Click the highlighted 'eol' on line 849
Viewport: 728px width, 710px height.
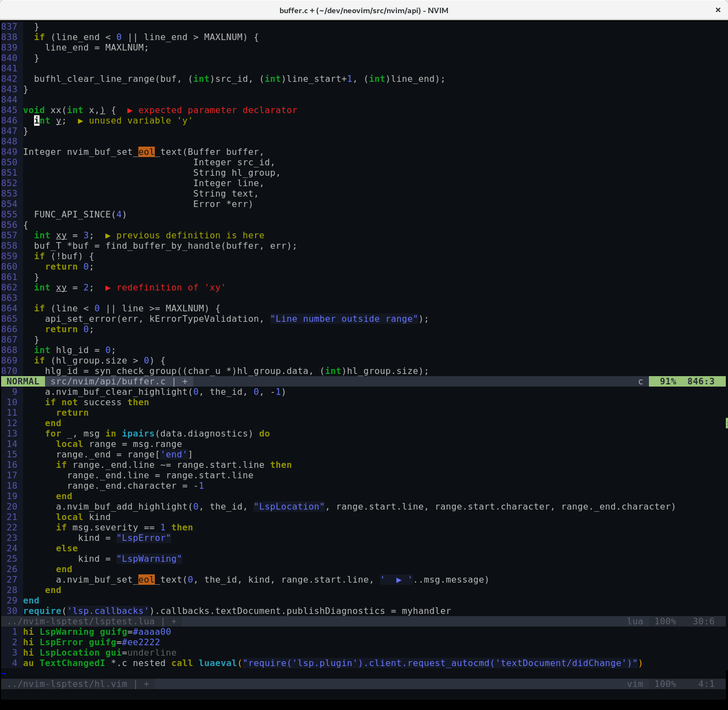[147, 152]
